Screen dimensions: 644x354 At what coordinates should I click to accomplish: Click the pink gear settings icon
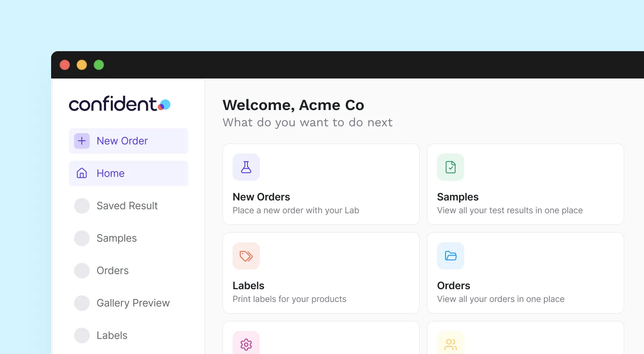(x=246, y=344)
